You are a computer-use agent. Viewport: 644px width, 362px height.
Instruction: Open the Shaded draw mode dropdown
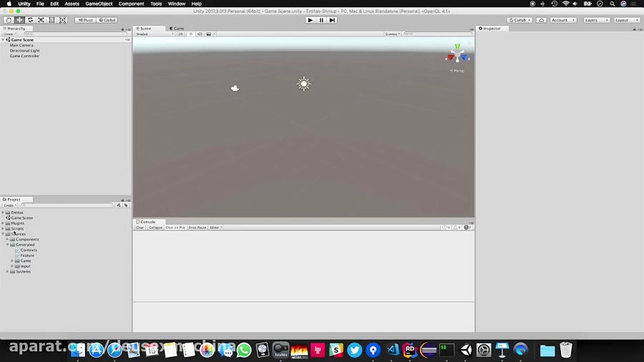point(155,34)
